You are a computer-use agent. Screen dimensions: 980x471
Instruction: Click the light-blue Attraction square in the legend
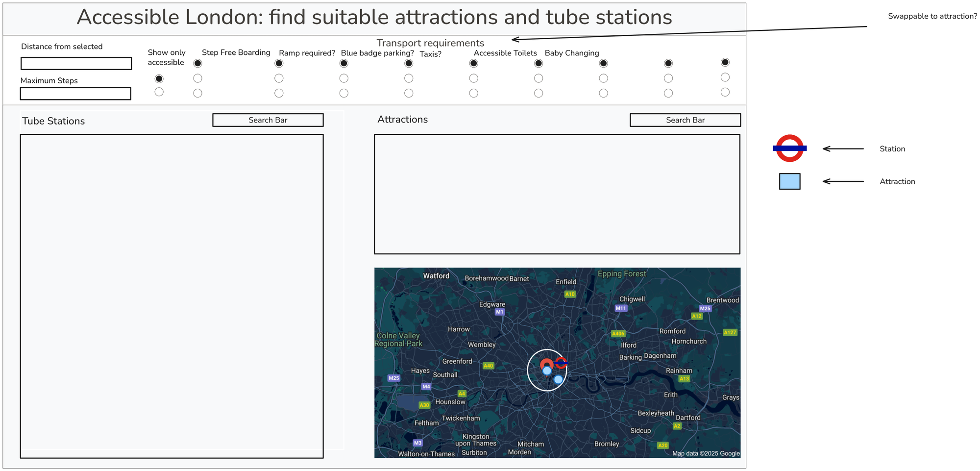[x=789, y=181]
